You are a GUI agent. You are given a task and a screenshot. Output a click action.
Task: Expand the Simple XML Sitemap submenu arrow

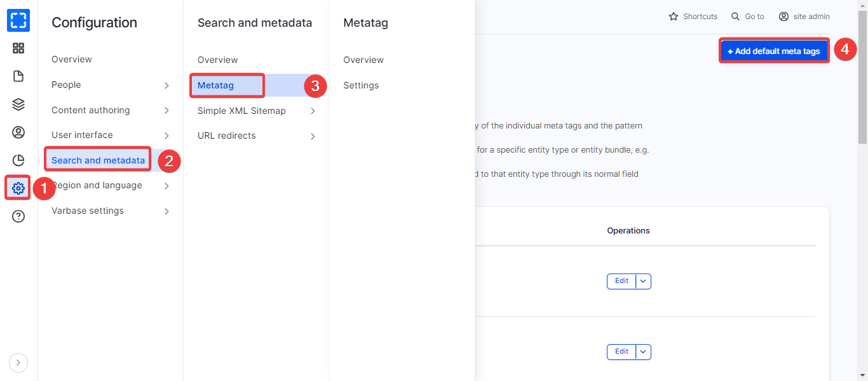(x=313, y=111)
